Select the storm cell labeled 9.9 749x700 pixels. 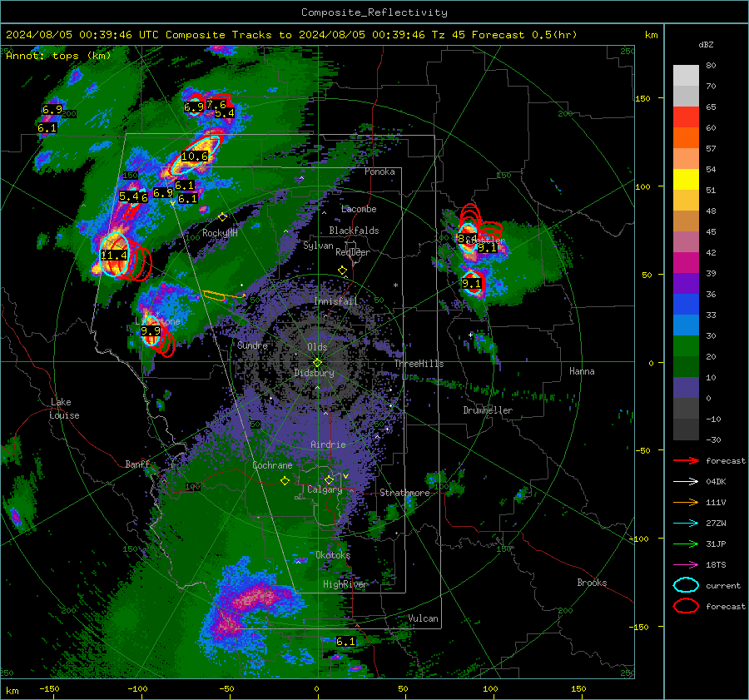[151, 331]
